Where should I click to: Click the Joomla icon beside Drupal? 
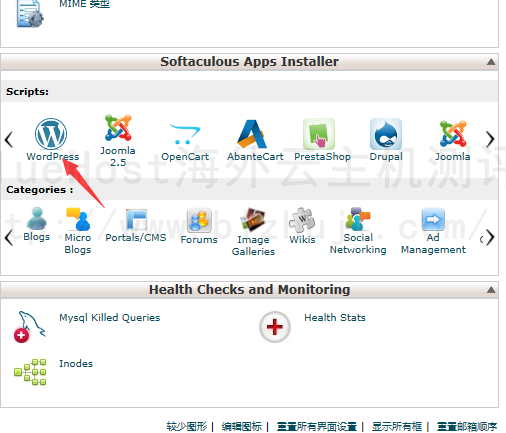tap(453, 134)
